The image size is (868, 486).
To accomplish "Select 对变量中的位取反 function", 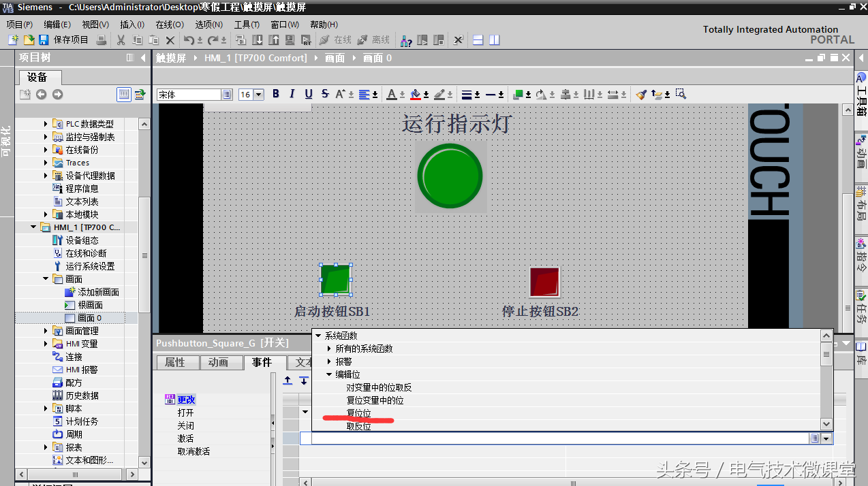I will click(379, 387).
